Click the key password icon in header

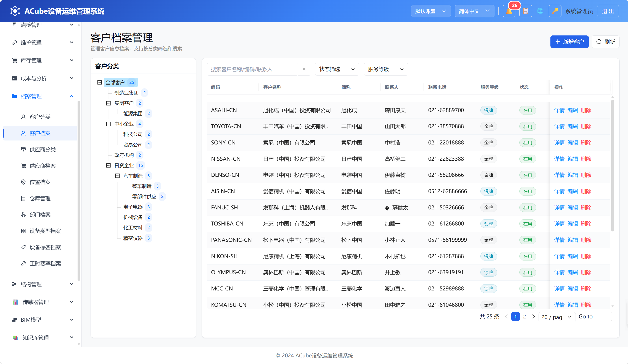pos(555,11)
